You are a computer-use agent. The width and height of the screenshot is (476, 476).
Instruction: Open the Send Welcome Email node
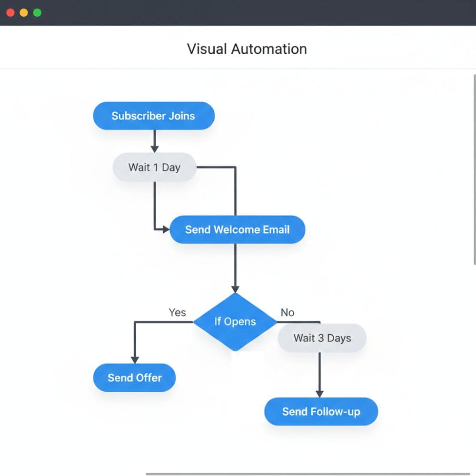(238, 229)
